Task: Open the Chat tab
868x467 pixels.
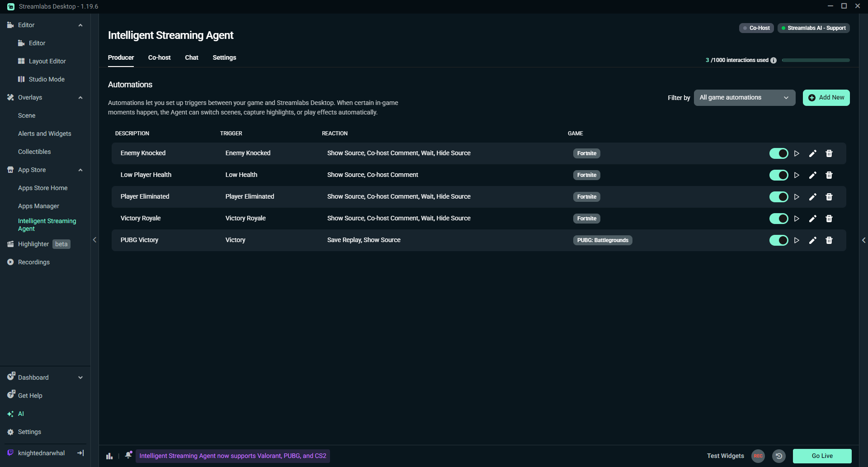Action: (x=191, y=57)
